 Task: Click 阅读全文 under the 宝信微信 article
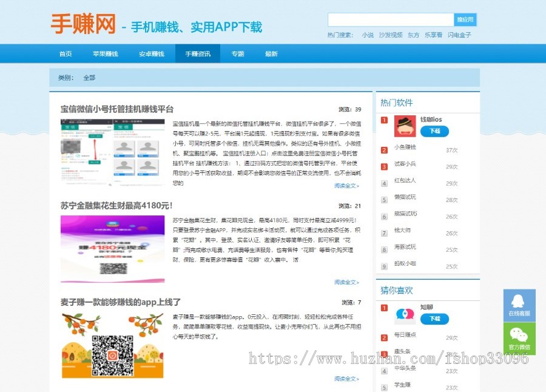tap(346, 187)
